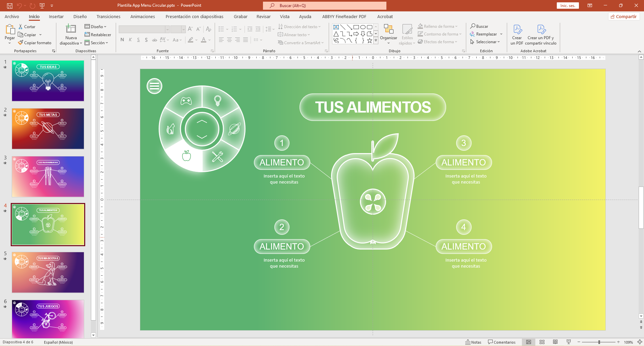Viewport: 644px width, 346px height.
Task: Click the hamburger menu icon on the slide
Action: [x=154, y=86]
